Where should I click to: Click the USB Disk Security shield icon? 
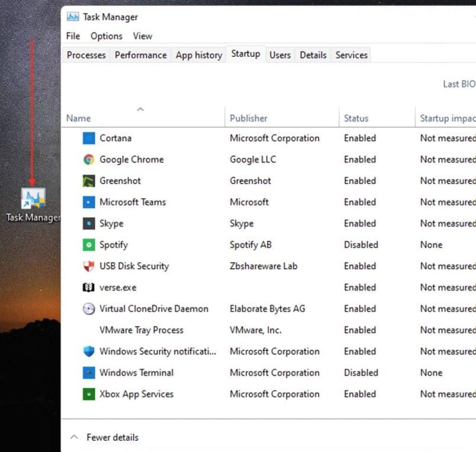click(x=89, y=266)
